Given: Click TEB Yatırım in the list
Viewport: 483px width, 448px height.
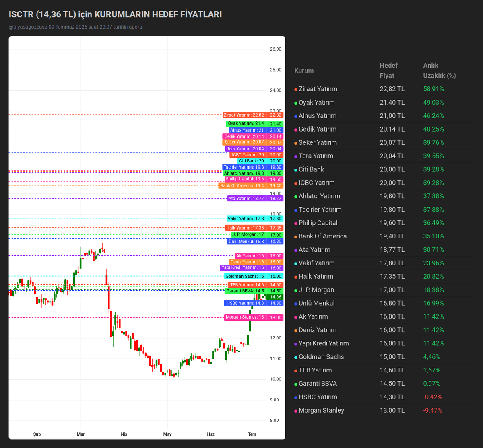Looking at the screenshot, I should (315, 370).
